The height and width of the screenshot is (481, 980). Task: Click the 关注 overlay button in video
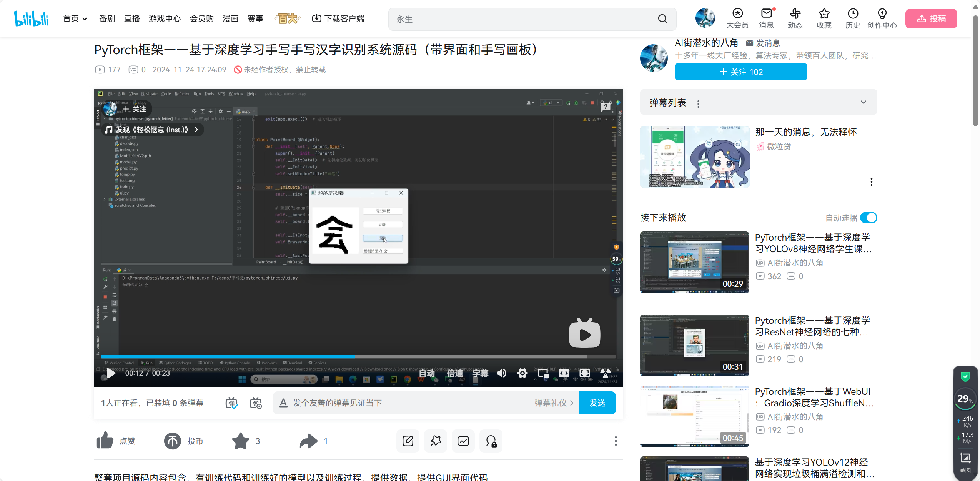click(x=135, y=109)
